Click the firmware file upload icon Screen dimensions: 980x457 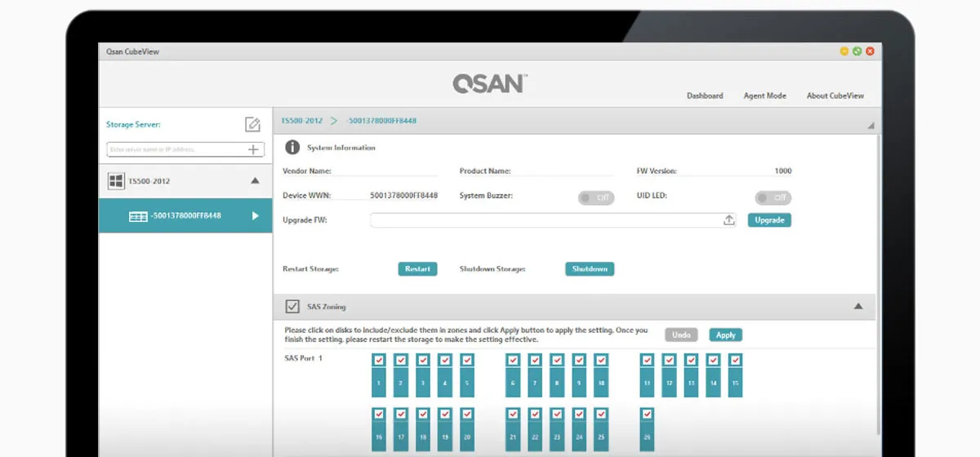click(x=729, y=220)
